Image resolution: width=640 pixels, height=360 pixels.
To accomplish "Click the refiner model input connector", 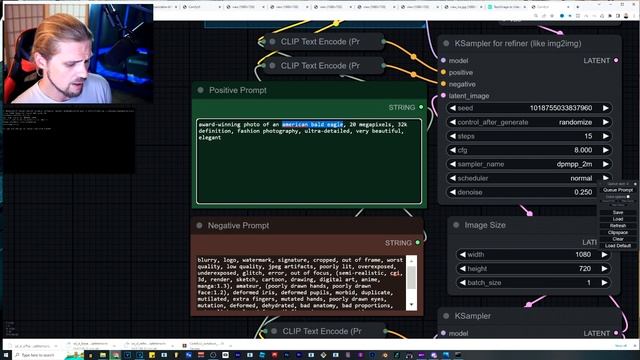I will (443, 60).
